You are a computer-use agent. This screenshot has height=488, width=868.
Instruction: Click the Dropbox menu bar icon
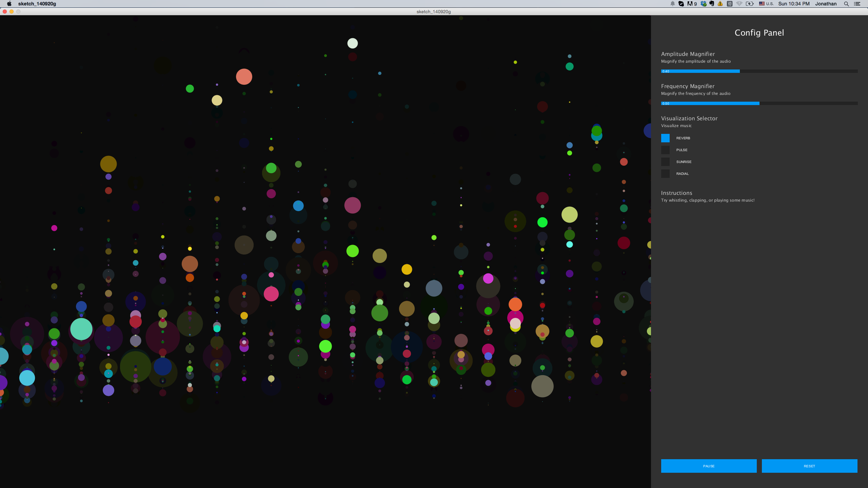tap(704, 4)
